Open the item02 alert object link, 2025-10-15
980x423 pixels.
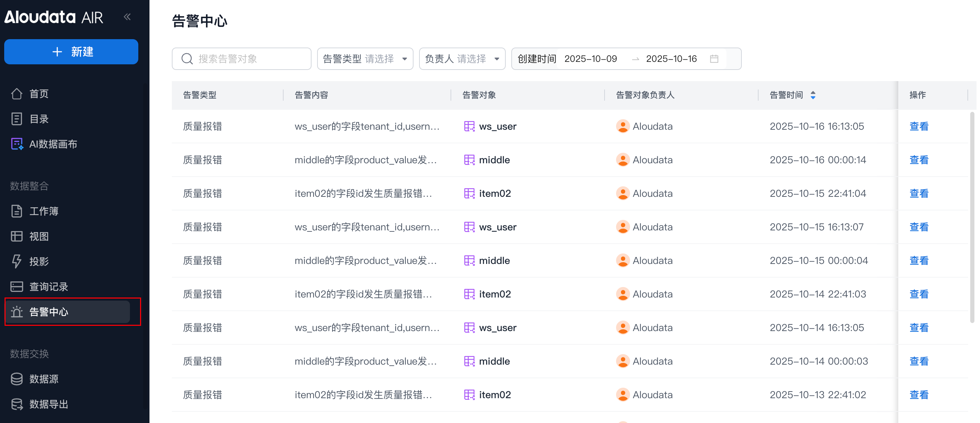point(495,193)
